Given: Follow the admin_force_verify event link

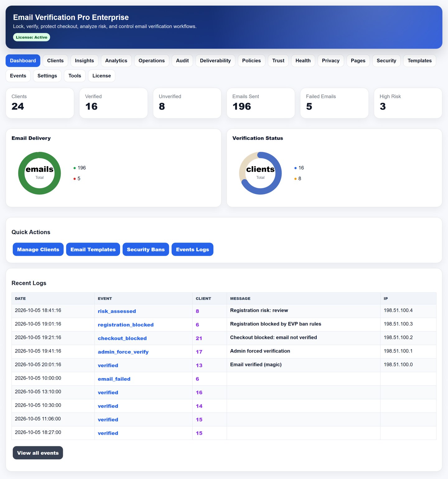Looking at the screenshot, I should 123,352.
